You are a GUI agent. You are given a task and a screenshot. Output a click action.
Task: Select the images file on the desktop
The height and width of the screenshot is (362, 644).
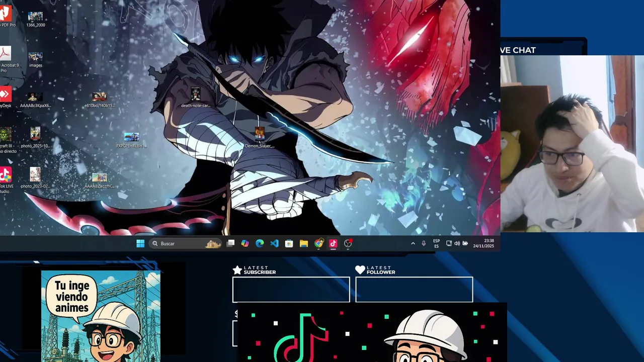pos(35,59)
